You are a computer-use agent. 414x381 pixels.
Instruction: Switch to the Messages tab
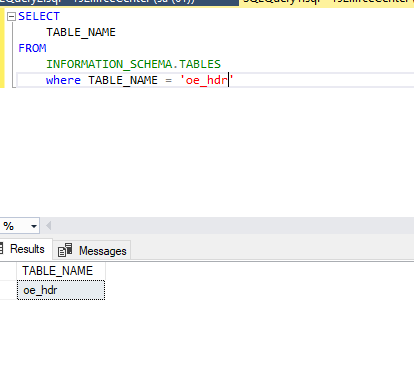point(92,250)
